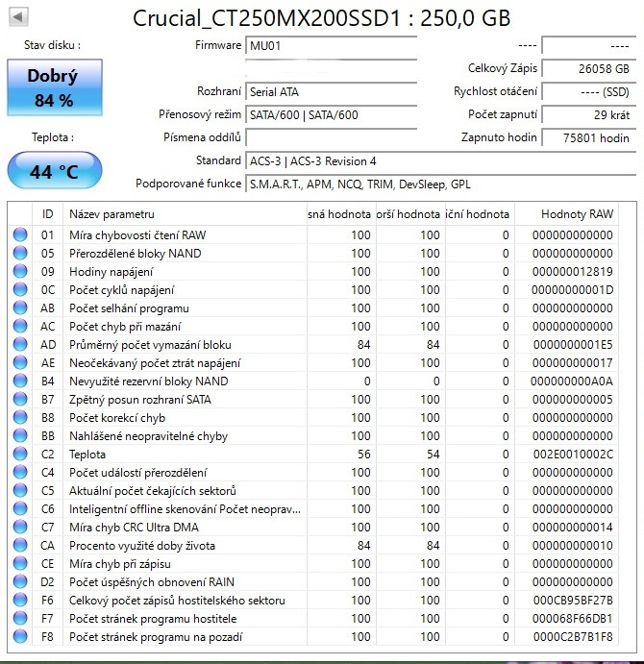This screenshot has width=644, height=664.
Task: Click the status orb for Hodiny napájení
Action: click(20, 271)
